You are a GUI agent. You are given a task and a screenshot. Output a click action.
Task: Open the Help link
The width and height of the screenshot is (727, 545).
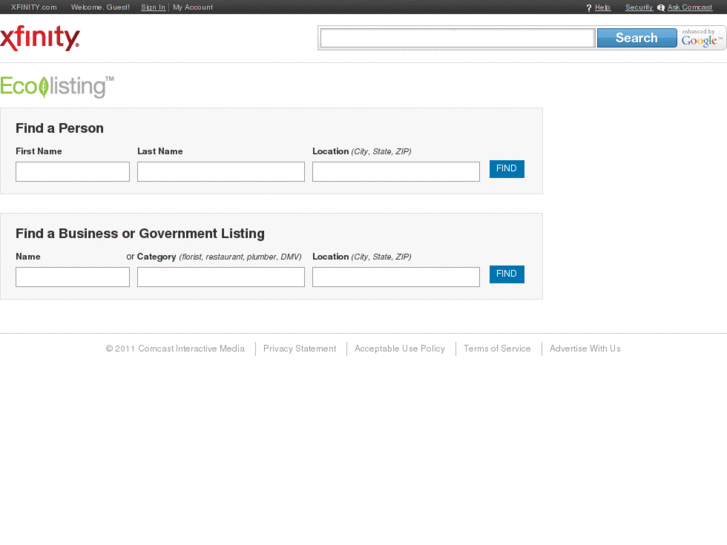602,7
